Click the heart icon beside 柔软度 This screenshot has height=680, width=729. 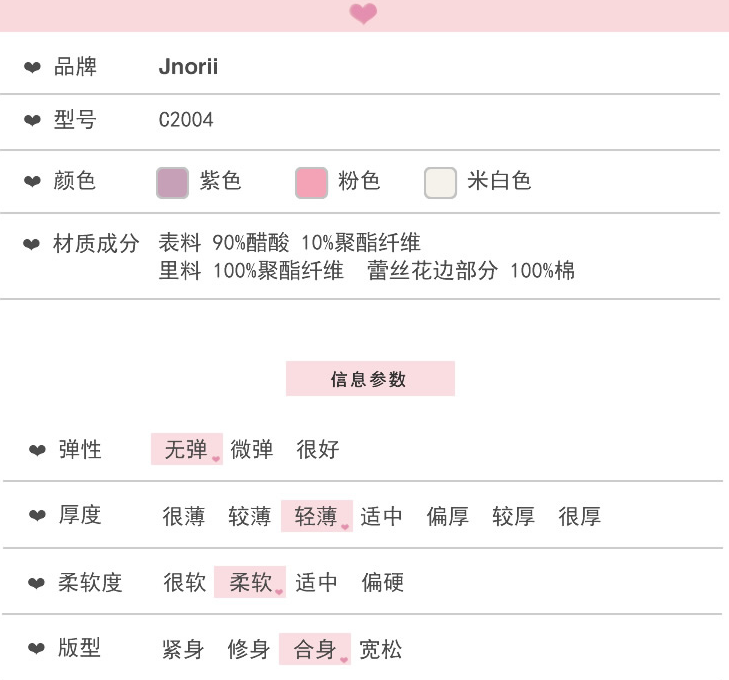tap(37, 583)
